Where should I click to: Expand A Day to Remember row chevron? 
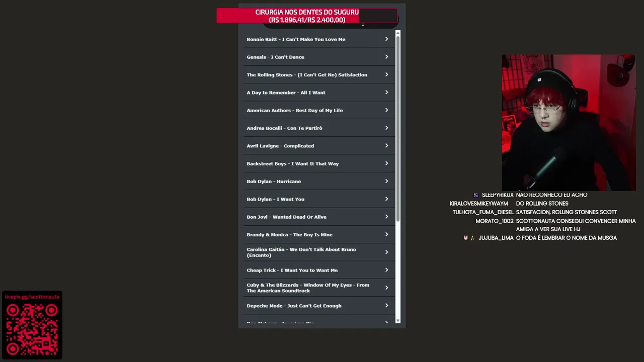point(386,93)
